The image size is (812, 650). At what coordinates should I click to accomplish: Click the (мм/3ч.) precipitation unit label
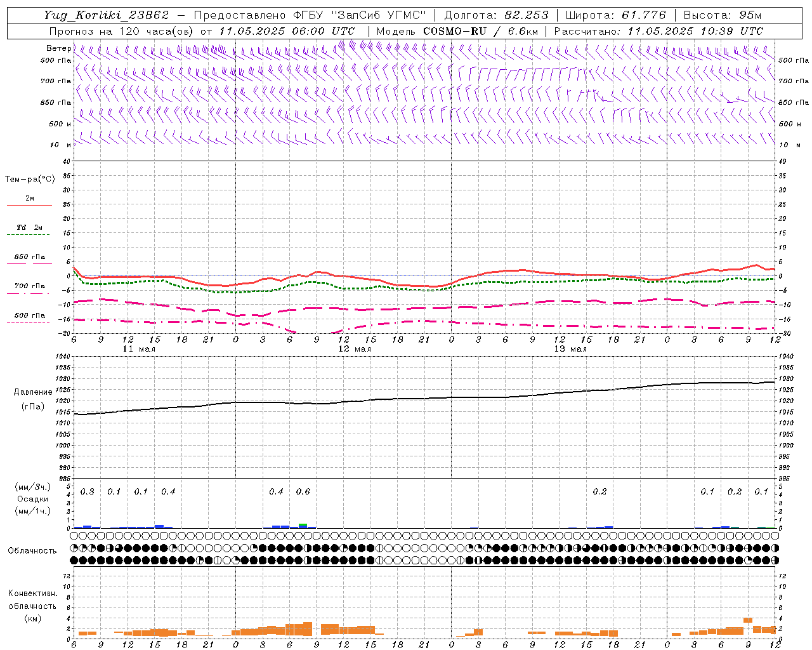33,487
